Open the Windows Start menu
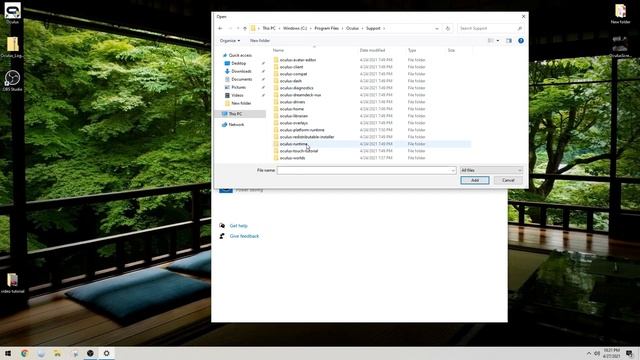The width and height of the screenshot is (640, 360). (8, 353)
